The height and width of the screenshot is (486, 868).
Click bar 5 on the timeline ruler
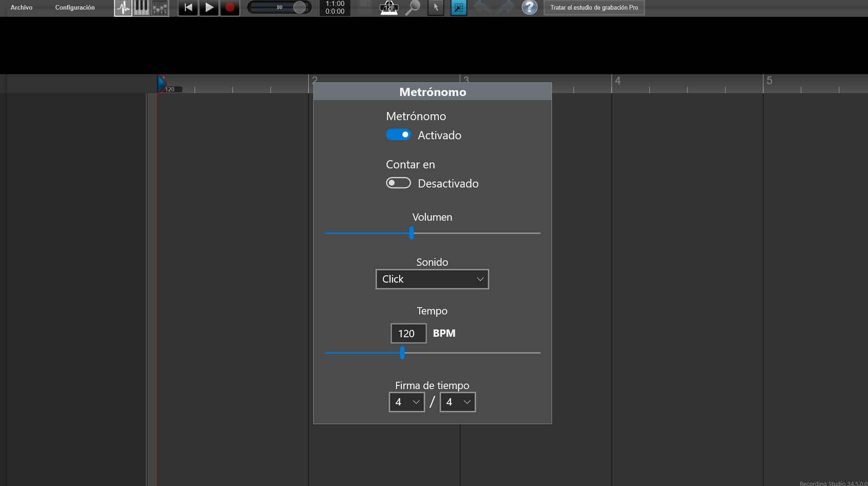pos(769,81)
